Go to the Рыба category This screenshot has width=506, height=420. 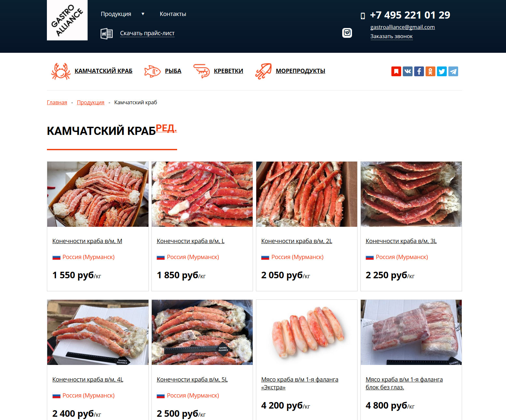pyautogui.click(x=173, y=71)
